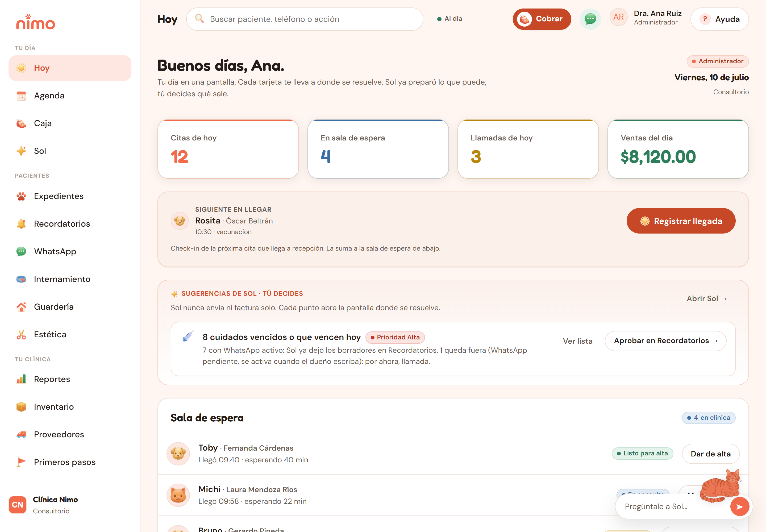The height and width of the screenshot is (532, 766).
Task: Click the house icon beside Guardería
Action: click(x=21, y=307)
